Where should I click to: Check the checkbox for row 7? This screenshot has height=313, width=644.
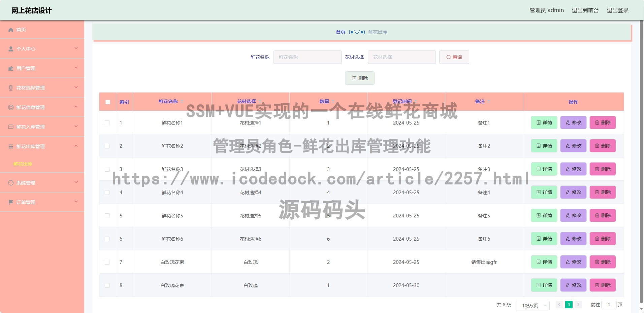[x=107, y=262]
